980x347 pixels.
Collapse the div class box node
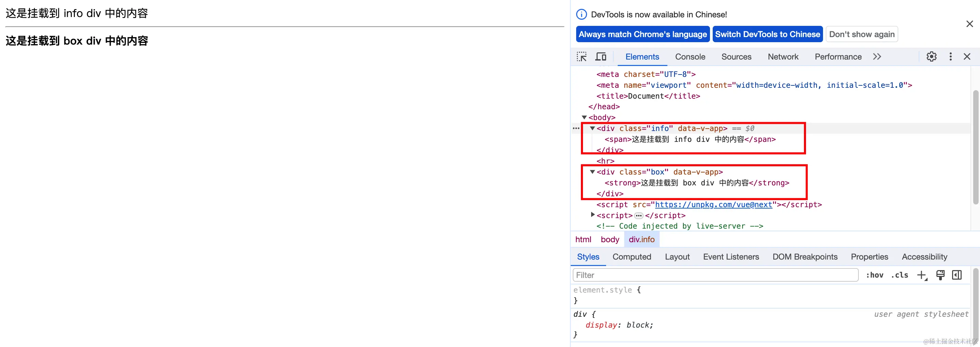pos(592,172)
